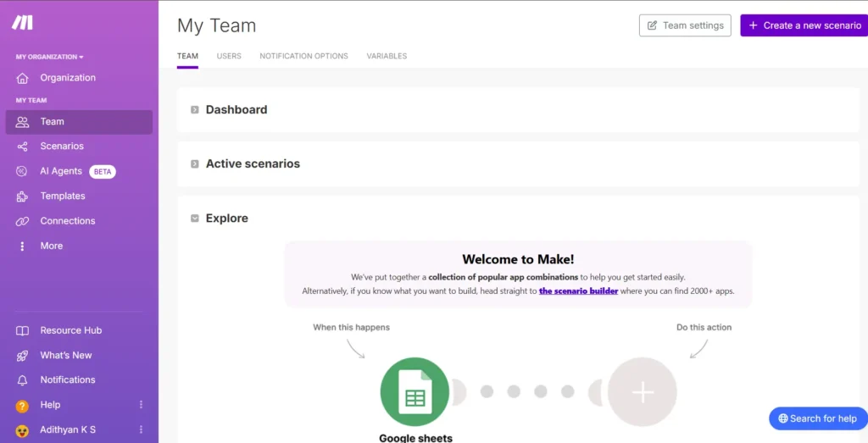The width and height of the screenshot is (868, 443).
Task: Open the Adithyan K S profile
Action: point(68,429)
